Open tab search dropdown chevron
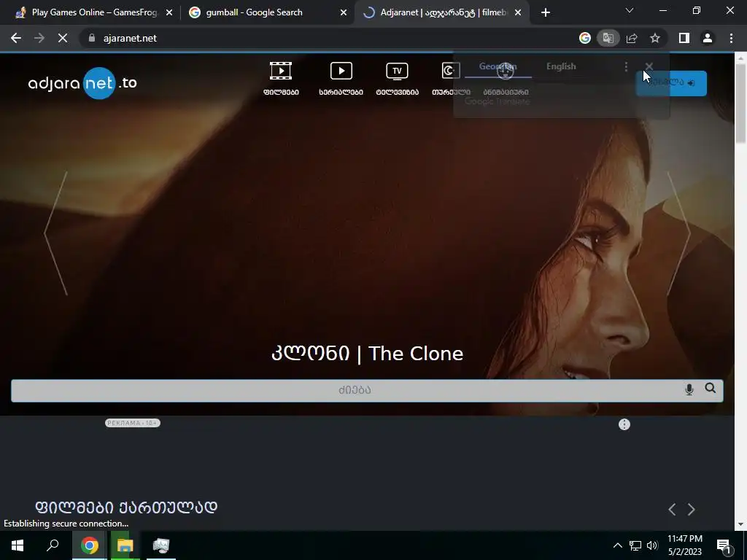The height and width of the screenshot is (560, 747). [x=630, y=10]
